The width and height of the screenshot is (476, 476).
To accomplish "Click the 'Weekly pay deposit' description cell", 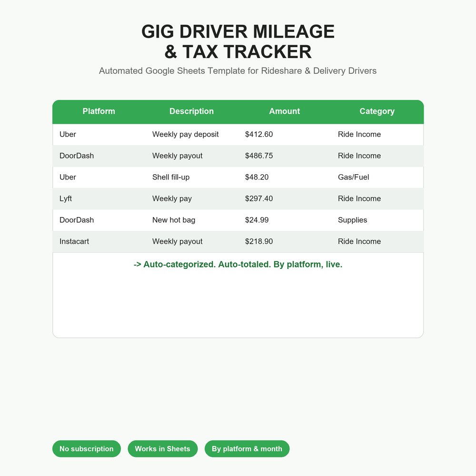I will 186,135.
